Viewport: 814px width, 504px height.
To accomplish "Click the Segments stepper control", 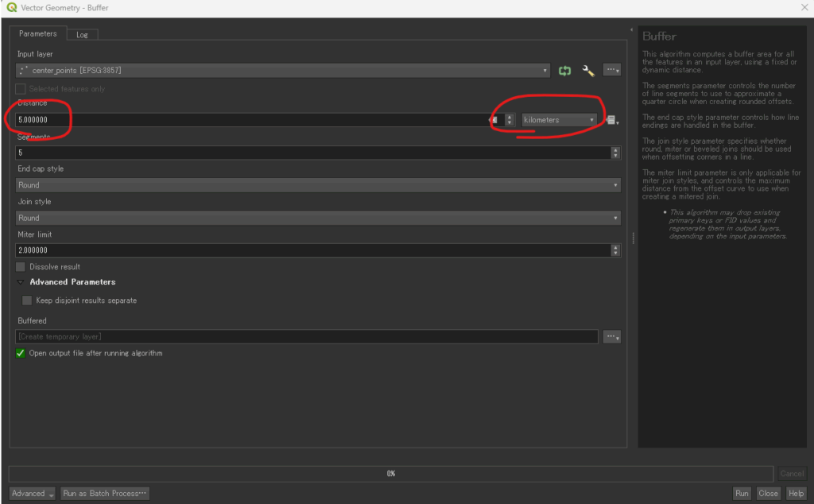I will [x=615, y=153].
